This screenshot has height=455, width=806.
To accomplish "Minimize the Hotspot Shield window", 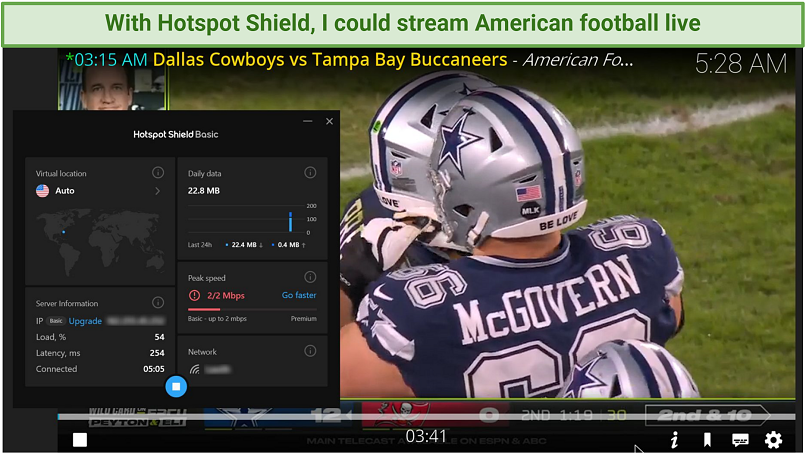I will (307, 121).
